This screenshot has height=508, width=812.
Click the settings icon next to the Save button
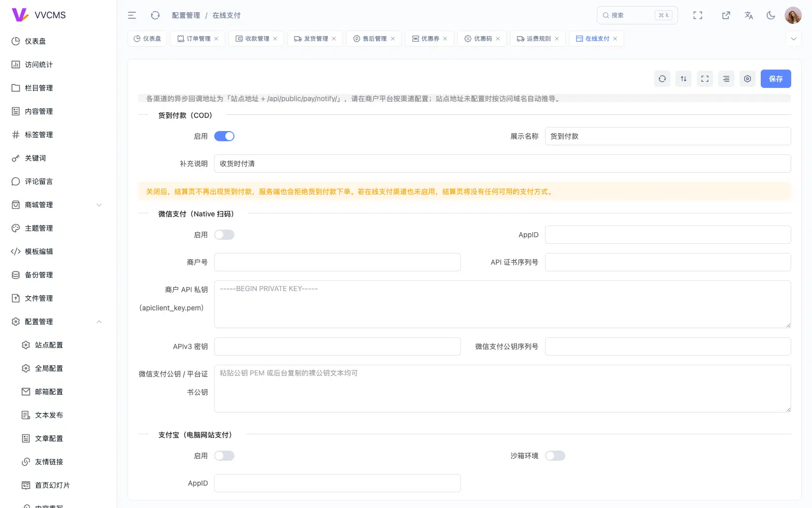tap(748, 79)
